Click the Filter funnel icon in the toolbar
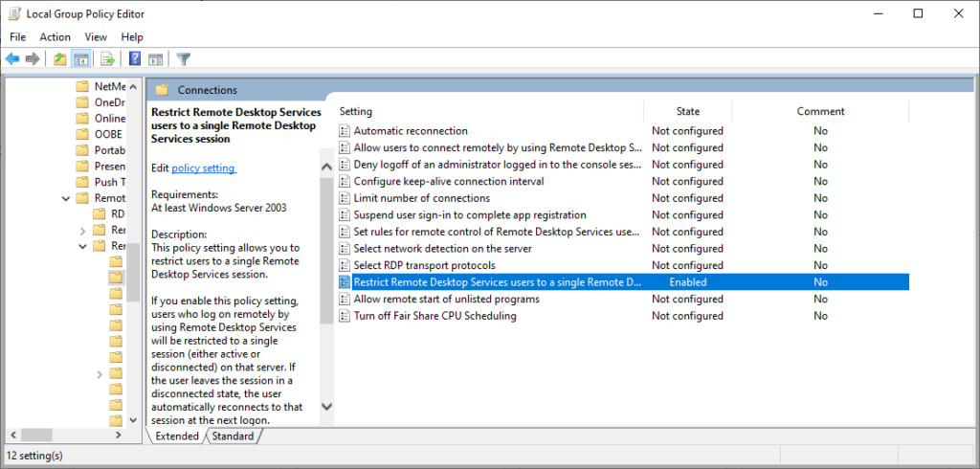The image size is (980, 469). 184,59
